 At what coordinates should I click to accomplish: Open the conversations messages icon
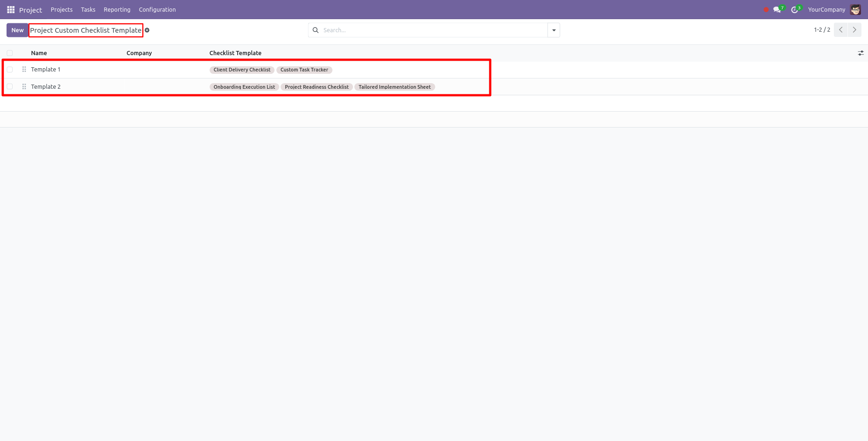(777, 9)
